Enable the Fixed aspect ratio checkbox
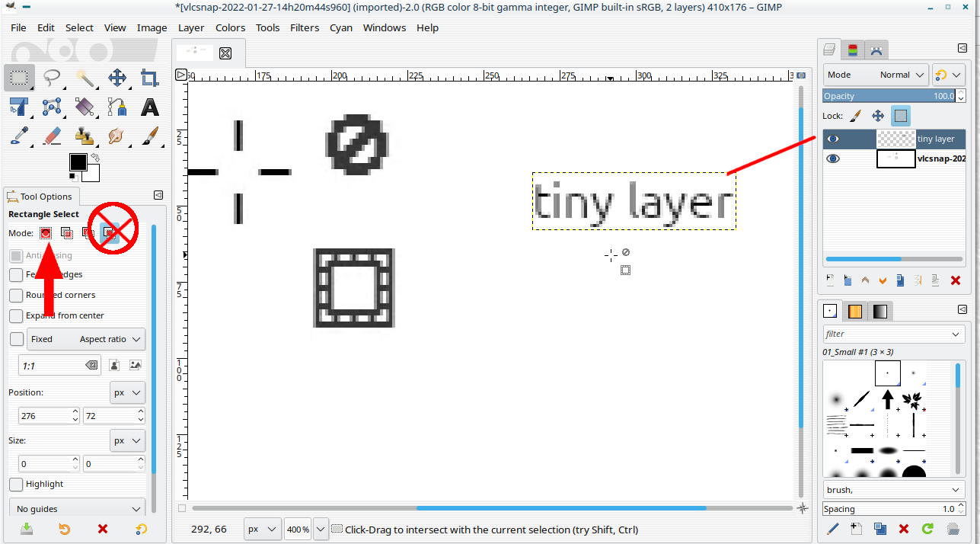 (16, 339)
